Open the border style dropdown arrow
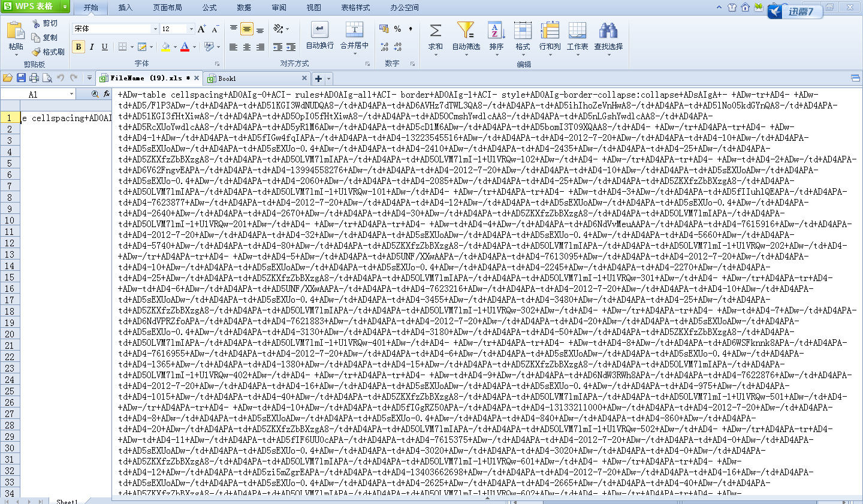 tap(131, 47)
